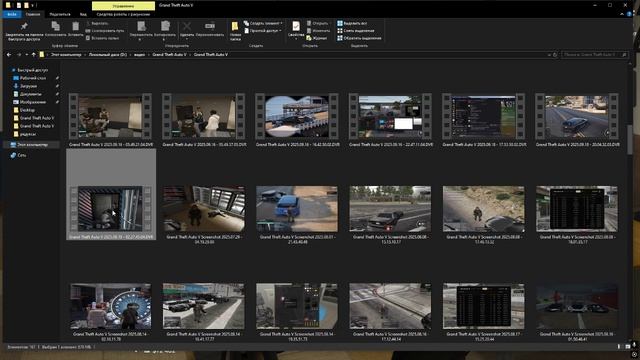Click the Снять выделение (Select none) icon
Screen dimensions: 640x360
(x=340, y=31)
